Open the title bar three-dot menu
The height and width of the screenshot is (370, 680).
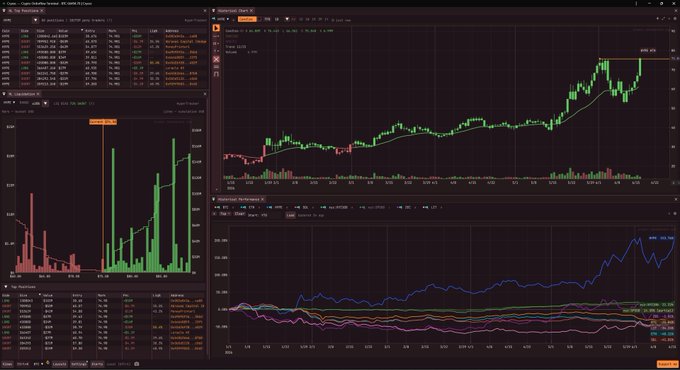click(636, 3)
